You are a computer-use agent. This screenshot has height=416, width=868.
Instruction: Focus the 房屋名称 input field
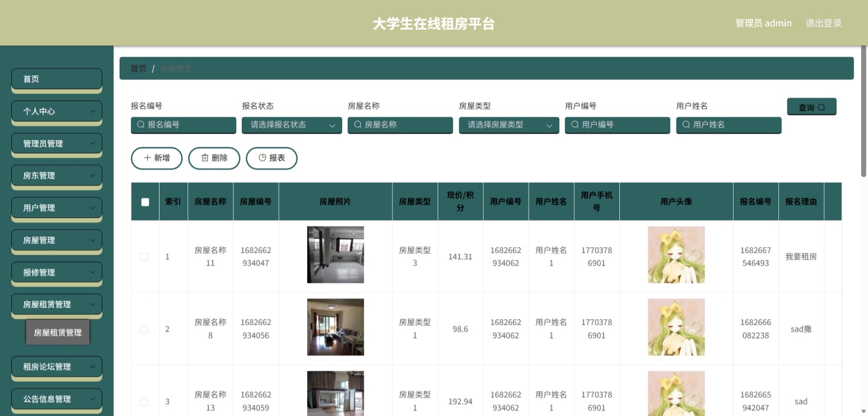400,125
